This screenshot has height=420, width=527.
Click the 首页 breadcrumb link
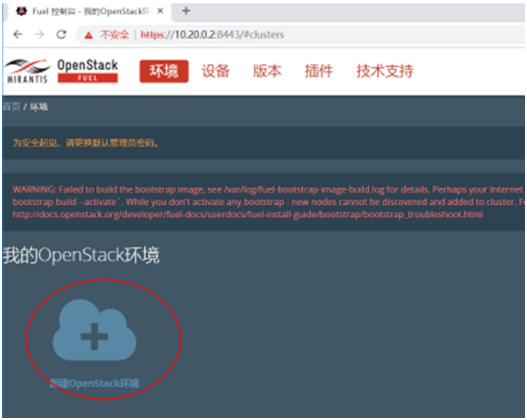pos(11,107)
